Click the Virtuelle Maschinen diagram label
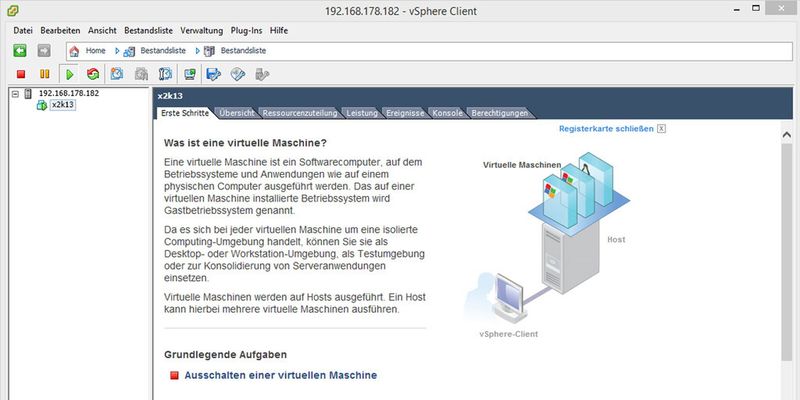This screenshot has height=400, width=800. pyautogui.click(x=522, y=165)
